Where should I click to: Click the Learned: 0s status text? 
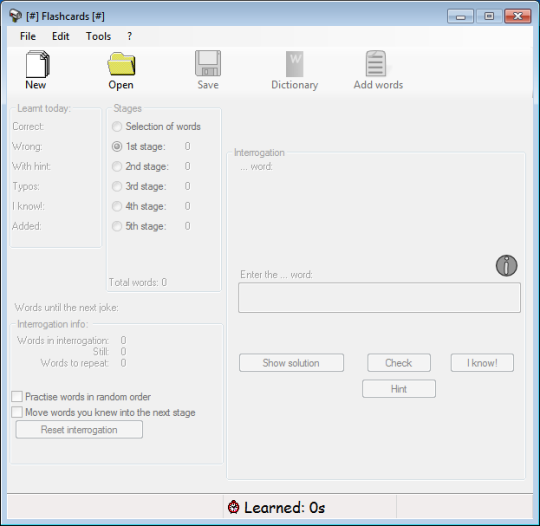(284, 507)
